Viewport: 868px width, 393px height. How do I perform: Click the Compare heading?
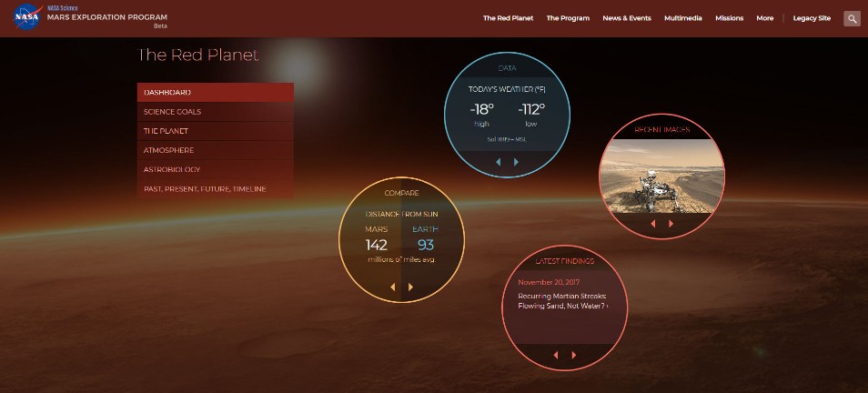point(402,193)
